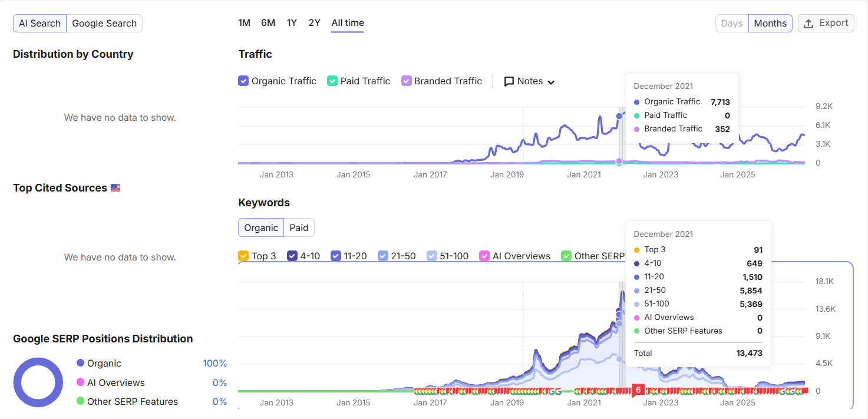The image size is (868, 419).
Task: Select the 1M time range
Action: point(245,22)
